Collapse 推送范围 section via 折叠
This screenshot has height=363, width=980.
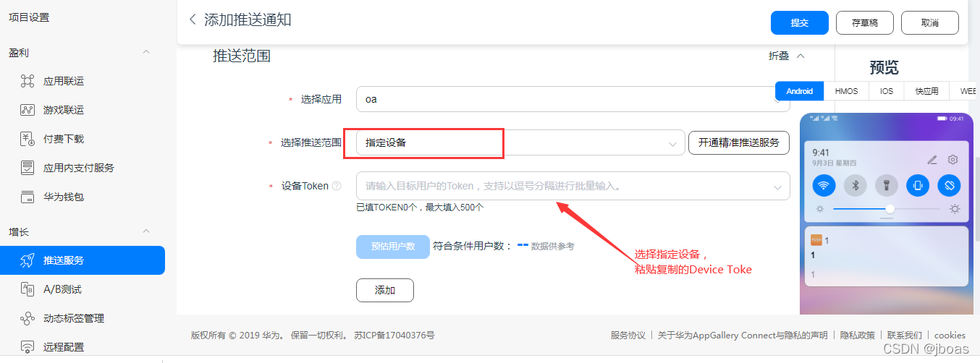coord(786,56)
